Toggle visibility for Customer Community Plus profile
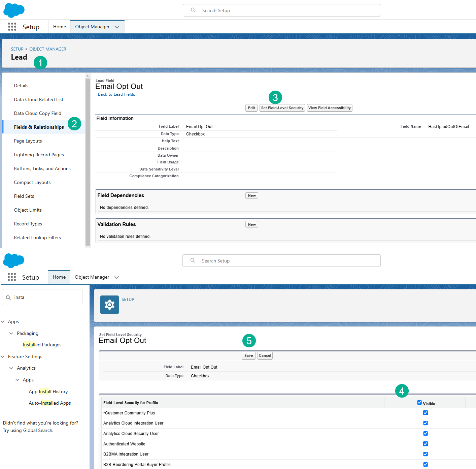This screenshot has height=469, width=476. click(x=426, y=413)
